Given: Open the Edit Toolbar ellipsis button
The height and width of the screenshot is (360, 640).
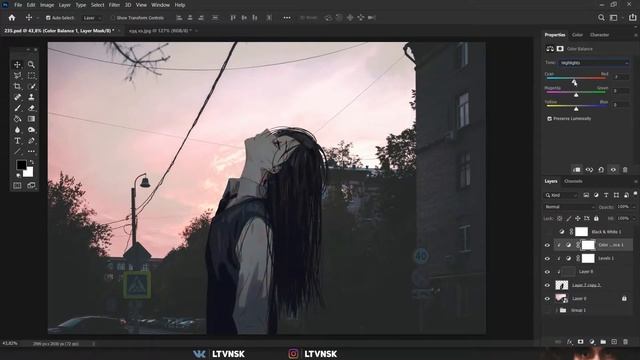Looking at the screenshot, I should point(31,151).
